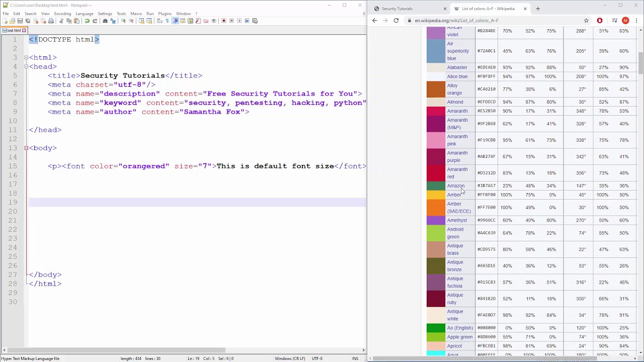Toggle file monitoring eye icon
The image size is (644, 362).
(214, 21)
